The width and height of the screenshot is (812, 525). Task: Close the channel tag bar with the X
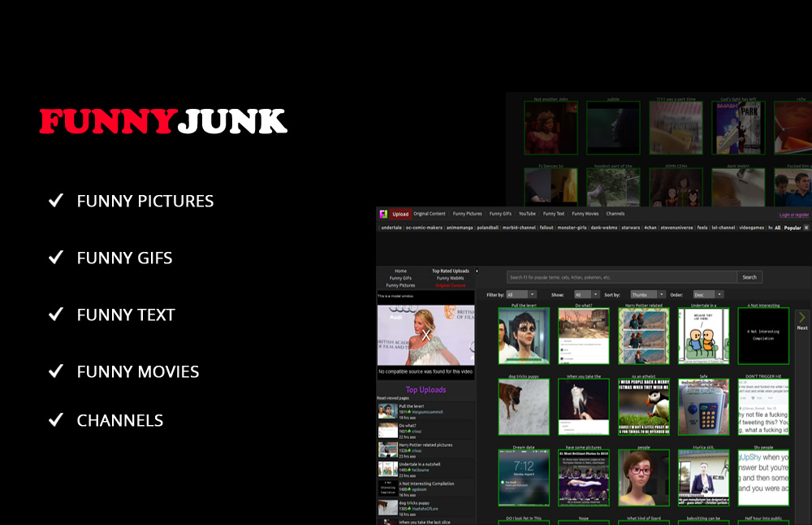pyautogui.click(x=806, y=228)
